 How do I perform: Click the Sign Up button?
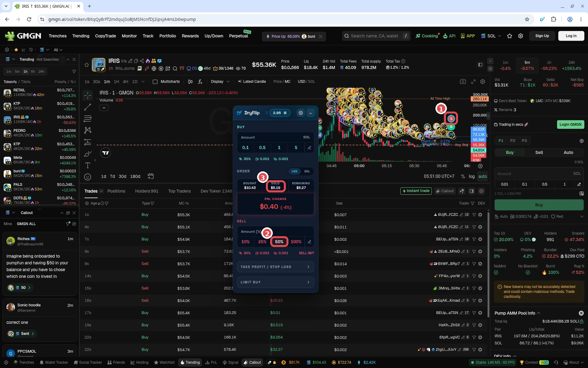point(542,36)
